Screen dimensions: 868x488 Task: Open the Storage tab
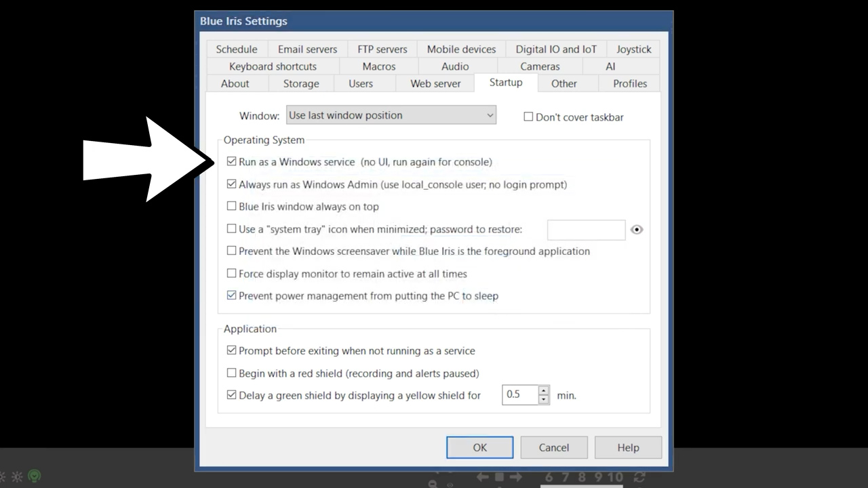click(x=301, y=83)
